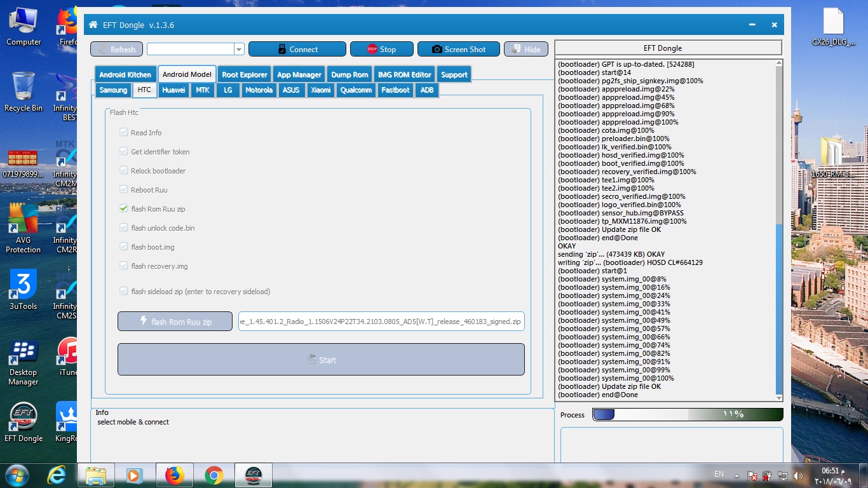Launch Internet Explorer from the taskbar
This screenshot has height=488, width=868.
pyautogui.click(x=57, y=475)
